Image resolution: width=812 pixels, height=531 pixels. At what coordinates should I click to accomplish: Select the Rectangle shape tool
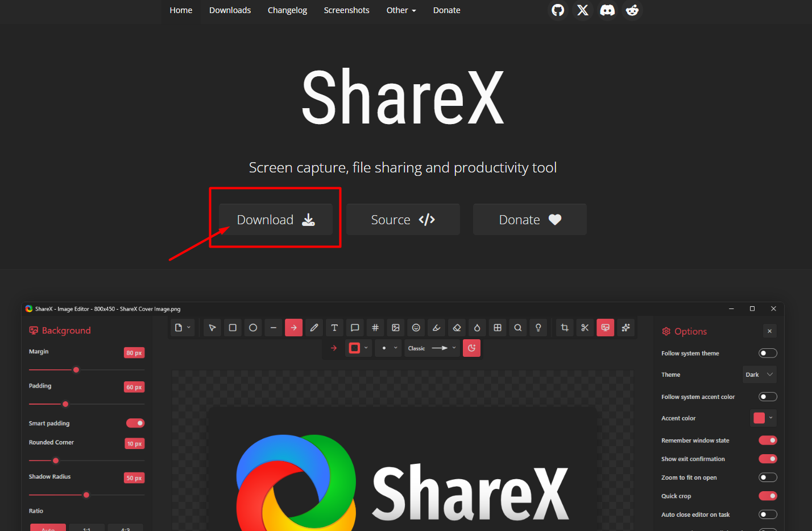pos(233,328)
